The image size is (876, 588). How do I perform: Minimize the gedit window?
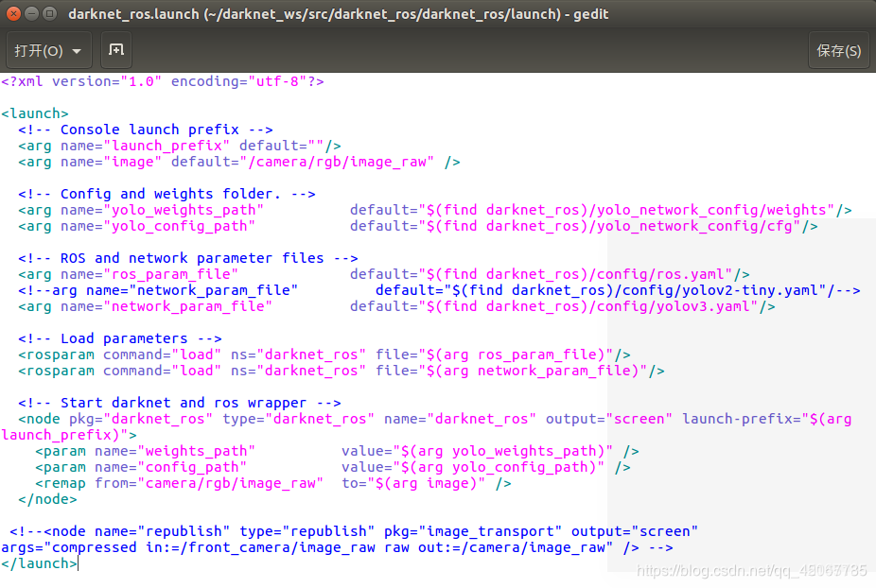coord(32,13)
